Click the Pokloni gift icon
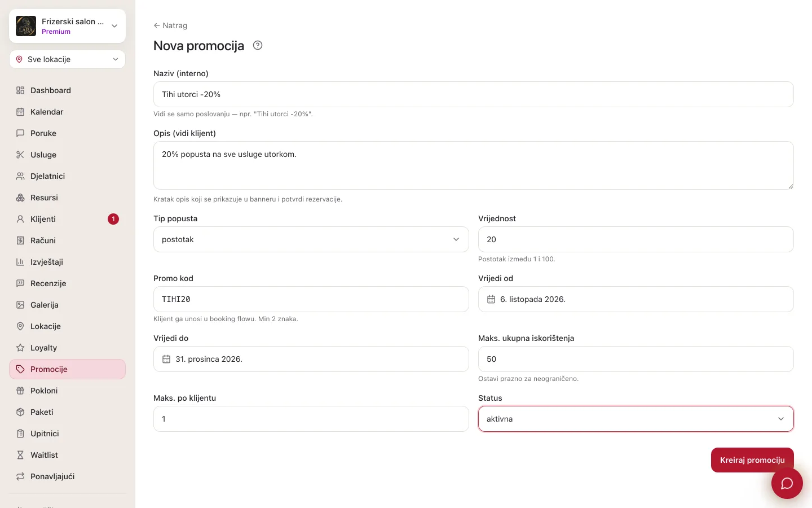812x508 pixels. pos(20,391)
